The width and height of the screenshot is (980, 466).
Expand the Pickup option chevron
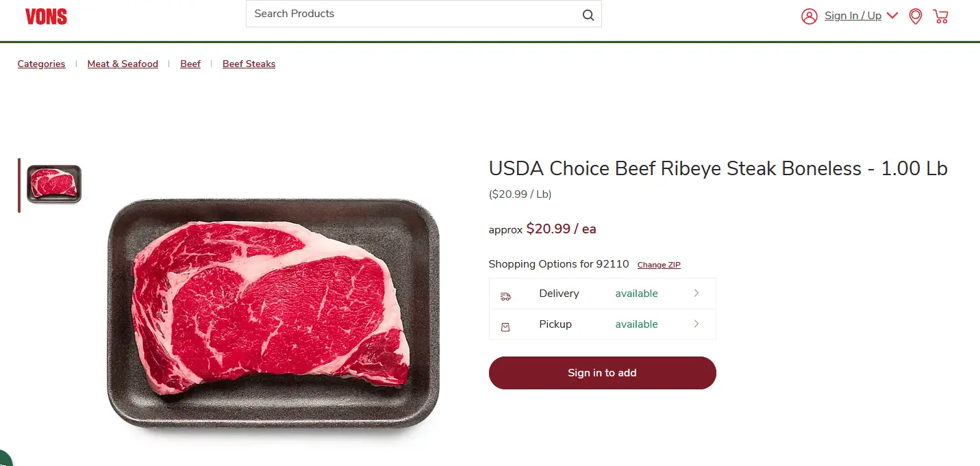pyautogui.click(x=696, y=324)
